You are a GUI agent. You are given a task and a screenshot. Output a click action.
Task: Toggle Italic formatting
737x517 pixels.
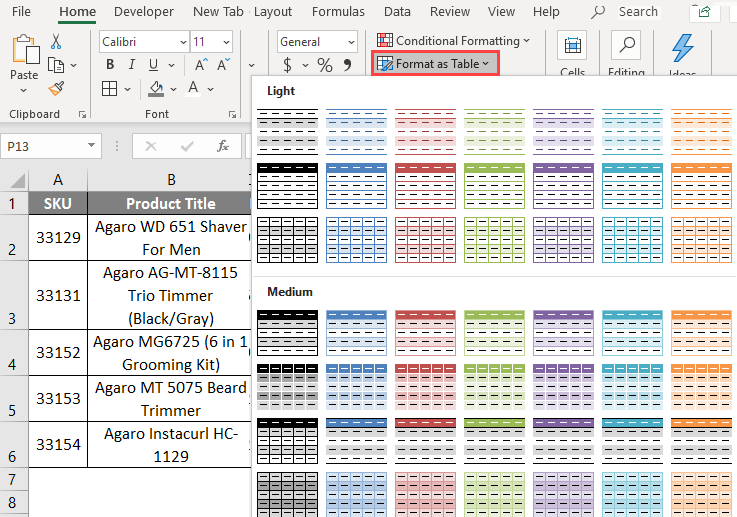pyautogui.click(x=132, y=65)
